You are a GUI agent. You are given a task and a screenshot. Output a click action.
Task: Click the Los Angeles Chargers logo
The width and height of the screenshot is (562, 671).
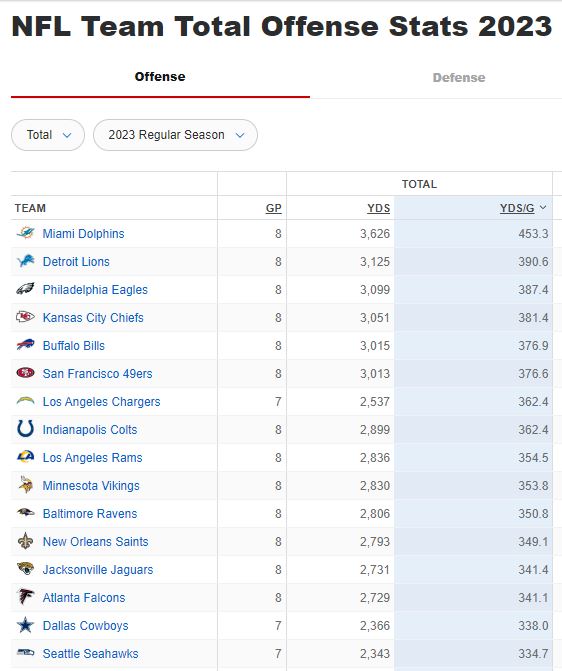tap(25, 401)
